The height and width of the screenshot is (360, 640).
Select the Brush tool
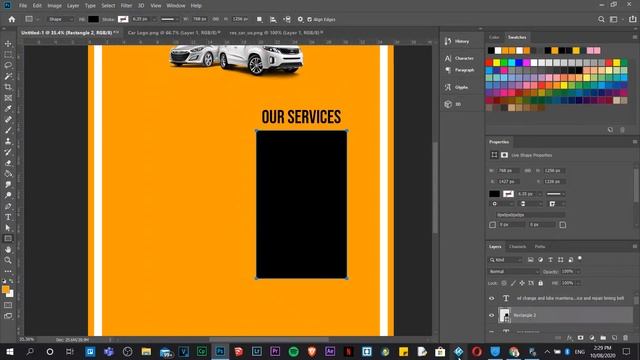[x=8, y=130]
